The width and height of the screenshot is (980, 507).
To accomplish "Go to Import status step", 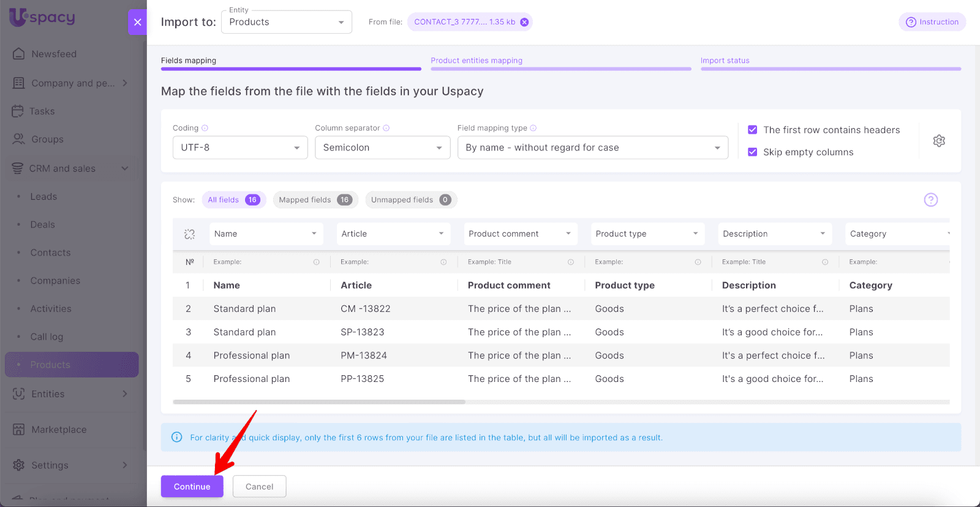I will (x=725, y=61).
